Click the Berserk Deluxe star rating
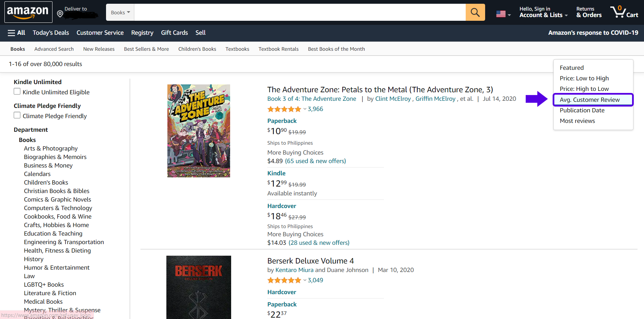 pyautogui.click(x=284, y=281)
